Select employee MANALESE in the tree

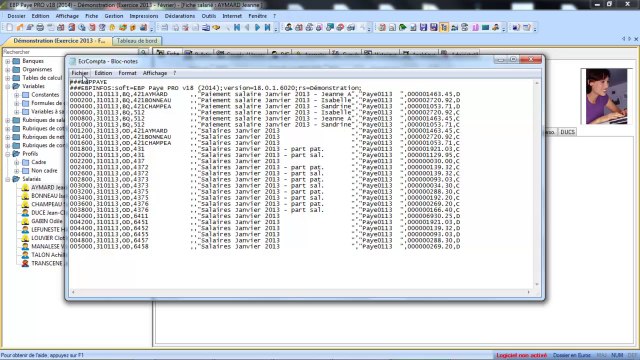coord(48,247)
